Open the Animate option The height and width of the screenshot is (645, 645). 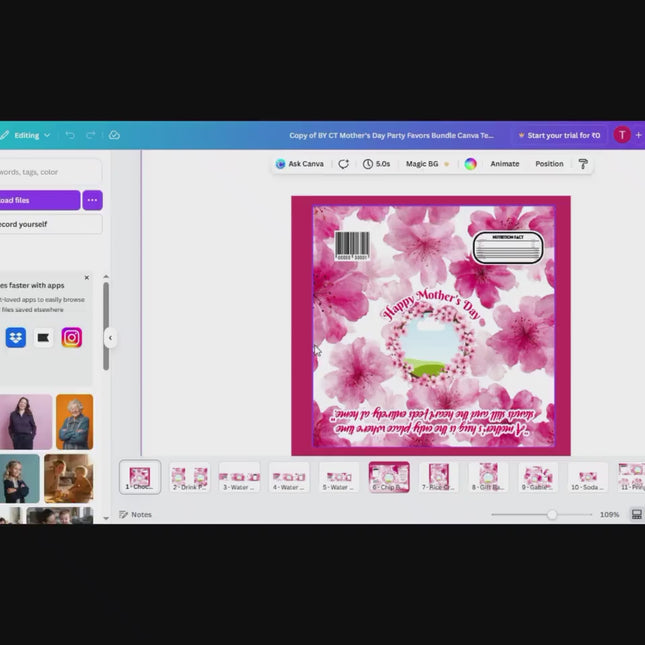[x=504, y=164]
